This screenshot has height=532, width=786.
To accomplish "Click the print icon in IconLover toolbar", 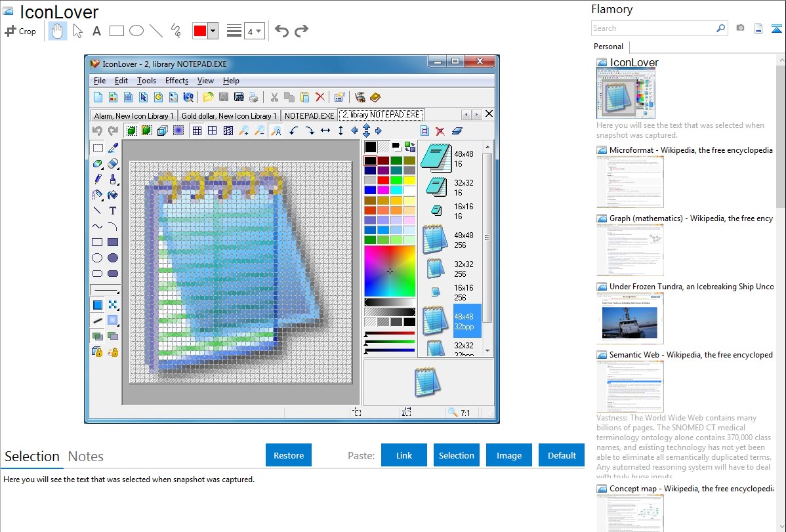I will 254,97.
